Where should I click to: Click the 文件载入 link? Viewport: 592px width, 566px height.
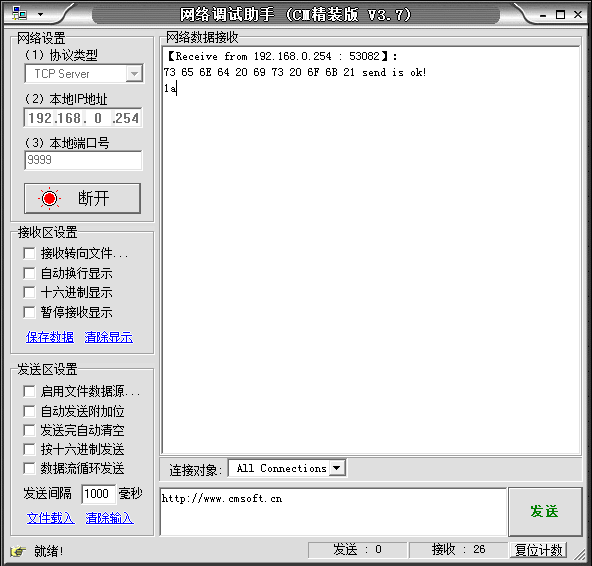tap(51, 518)
